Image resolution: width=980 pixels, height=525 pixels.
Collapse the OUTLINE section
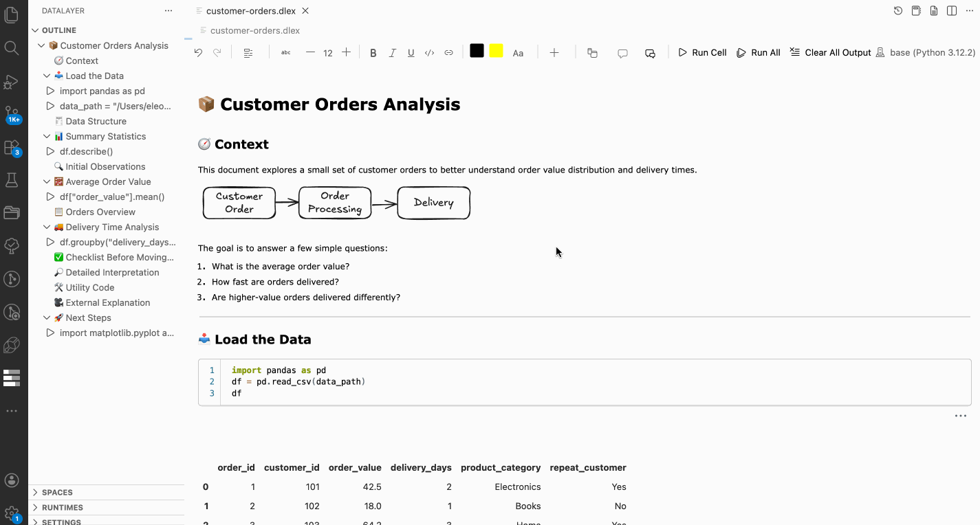pyautogui.click(x=36, y=30)
